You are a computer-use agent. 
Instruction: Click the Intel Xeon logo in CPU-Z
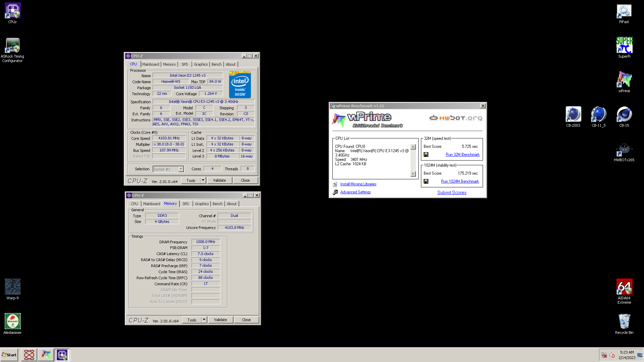240,84
